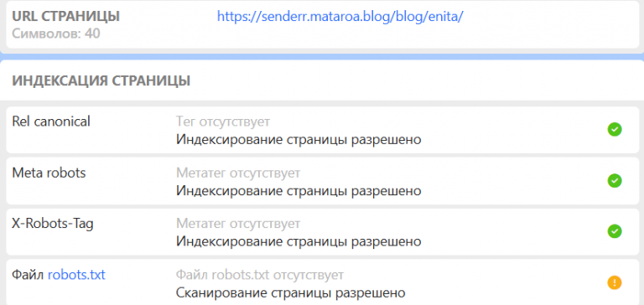Select the X-Robots-Tag label
Screen dimensions: 644x305
(53, 224)
